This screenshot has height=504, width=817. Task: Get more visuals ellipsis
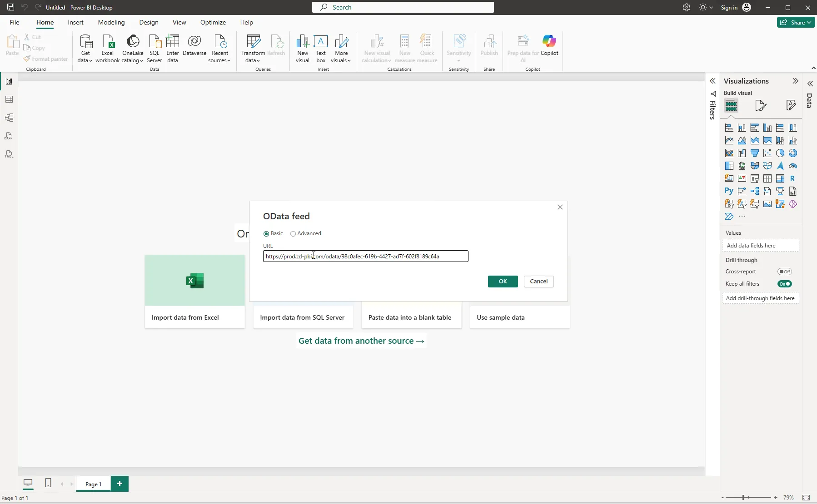[742, 217]
